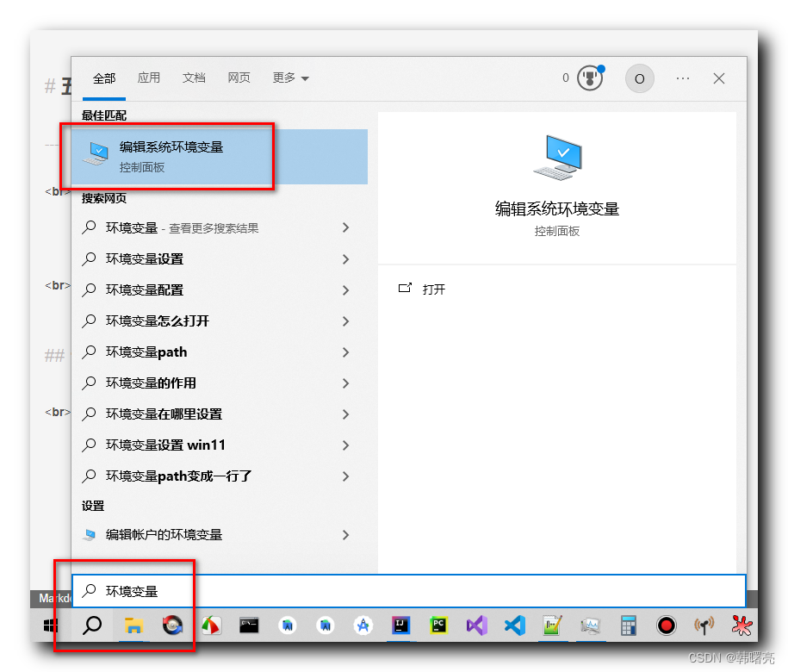The width and height of the screenshot is (788, 672).
Task: Launch IntelliJ IDEA from the taskbar
Action: pyautogui.click(x=400, y=626)
